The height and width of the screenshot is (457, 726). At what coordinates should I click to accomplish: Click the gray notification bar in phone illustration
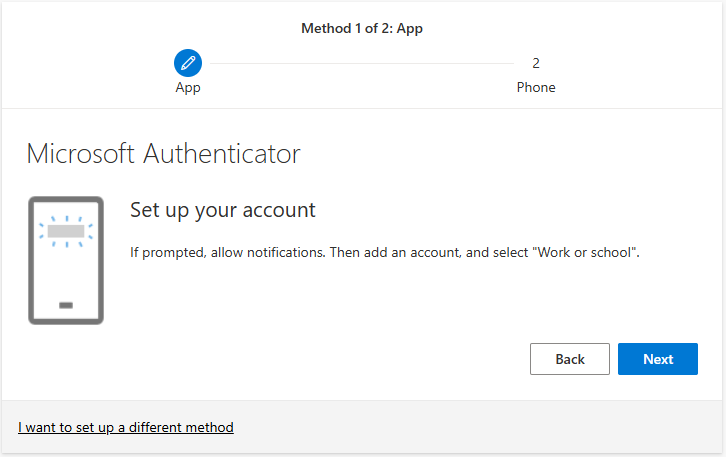(66, 231)
